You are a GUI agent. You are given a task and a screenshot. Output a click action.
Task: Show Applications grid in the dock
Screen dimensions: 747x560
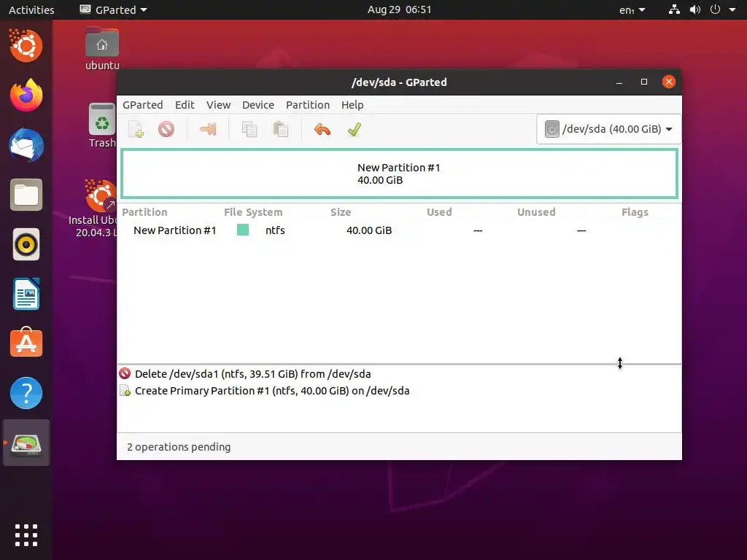pos(26,534)
